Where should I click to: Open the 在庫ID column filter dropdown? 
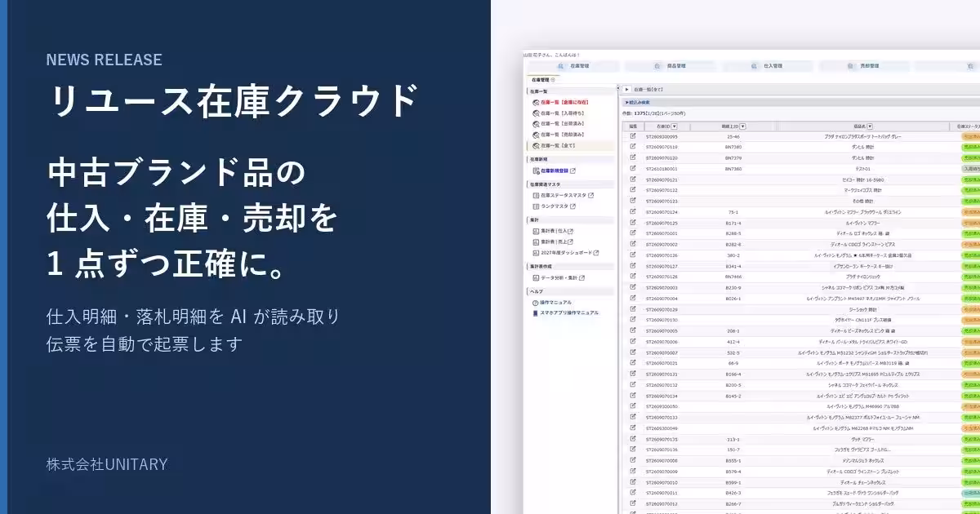click(675, 126)
